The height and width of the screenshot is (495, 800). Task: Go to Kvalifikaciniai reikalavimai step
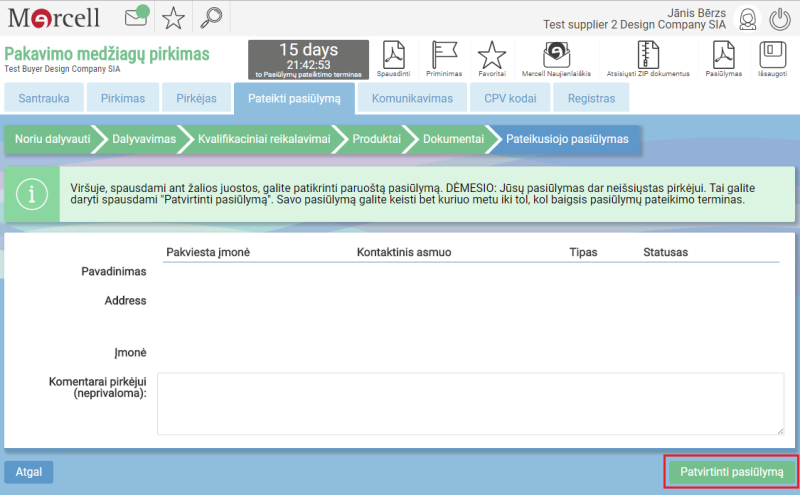263,139
